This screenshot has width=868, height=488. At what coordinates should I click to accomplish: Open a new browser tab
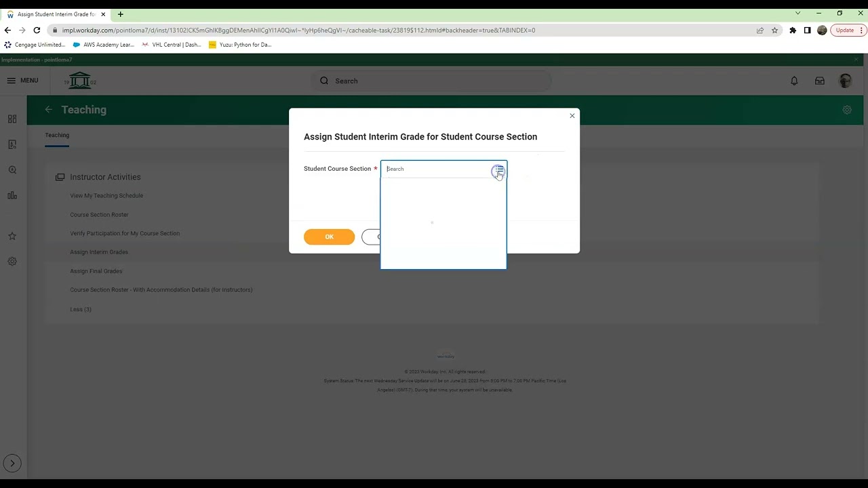121,14
